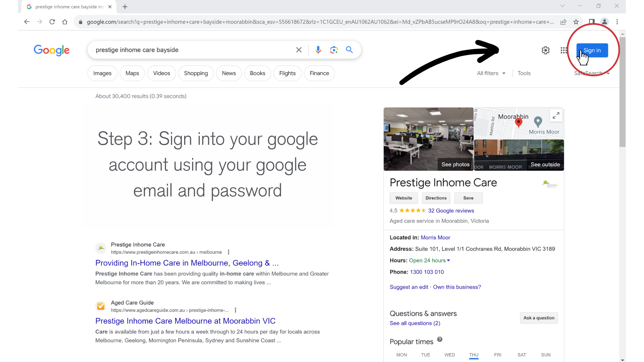The image size is (644, 362).
Task: Click the Website button
Action: tap(404, 198)
